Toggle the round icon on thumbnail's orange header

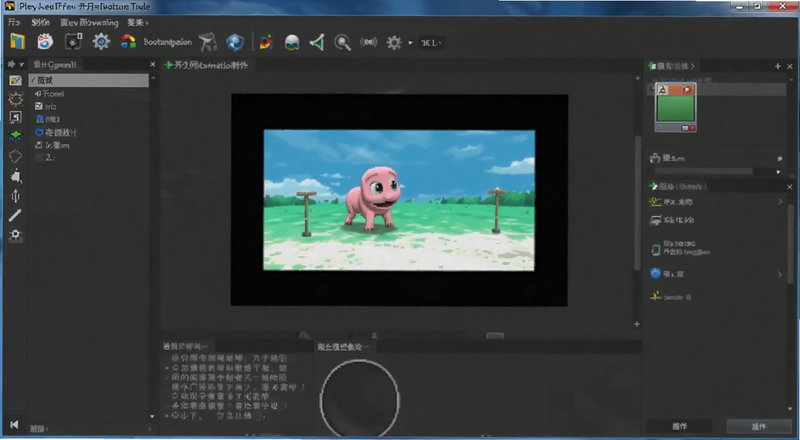(x=688, y=90)
